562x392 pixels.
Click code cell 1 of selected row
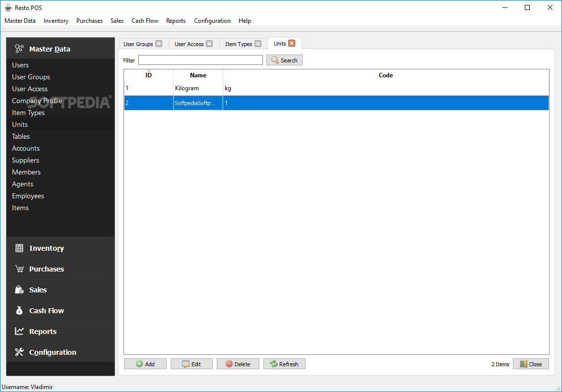tap(385, 103)
